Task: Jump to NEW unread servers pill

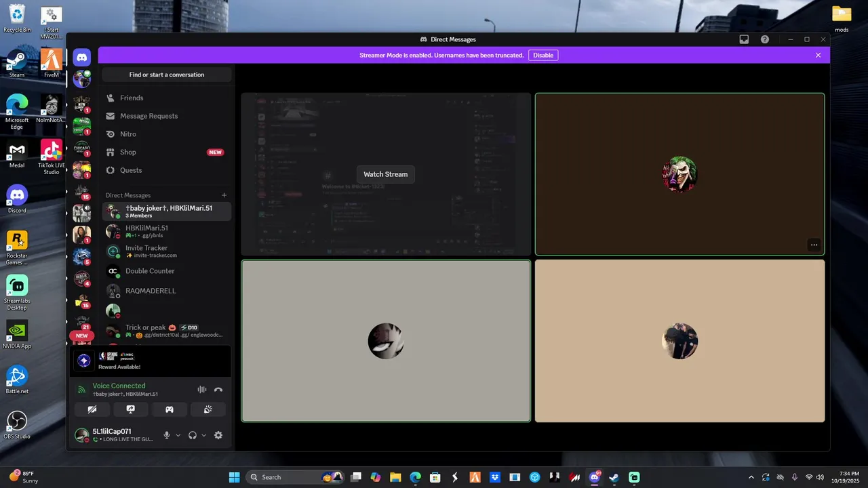Action: tap(82, 335)
